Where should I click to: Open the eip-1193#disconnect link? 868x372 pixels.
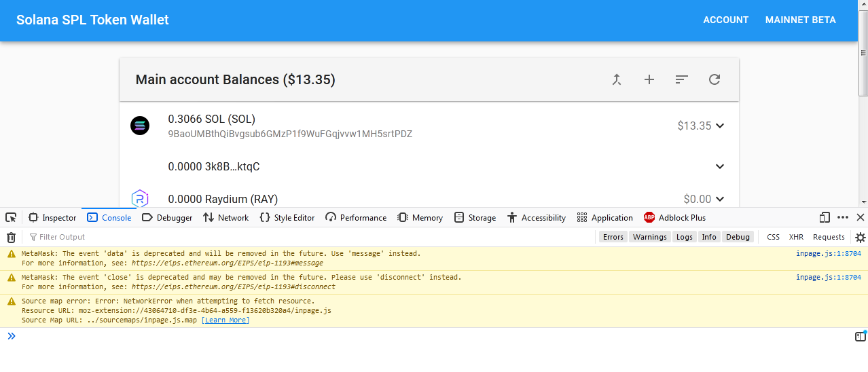coord(234,287)
